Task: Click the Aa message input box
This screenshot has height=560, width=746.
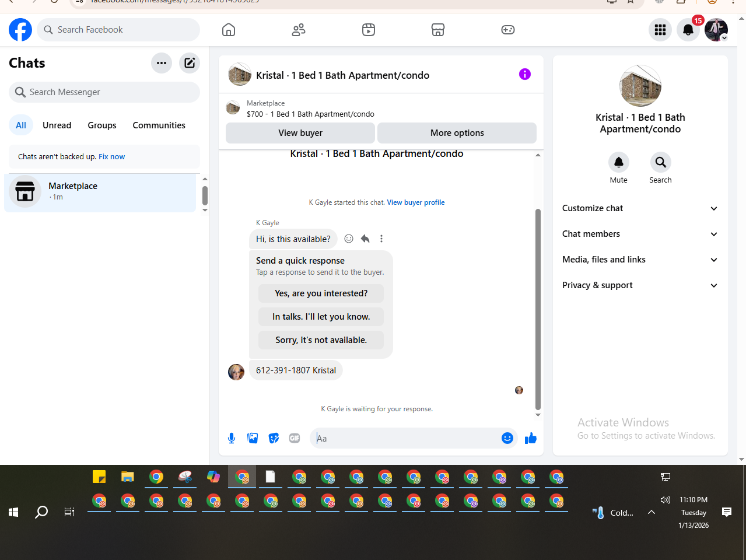Action: tap(407, 438)
